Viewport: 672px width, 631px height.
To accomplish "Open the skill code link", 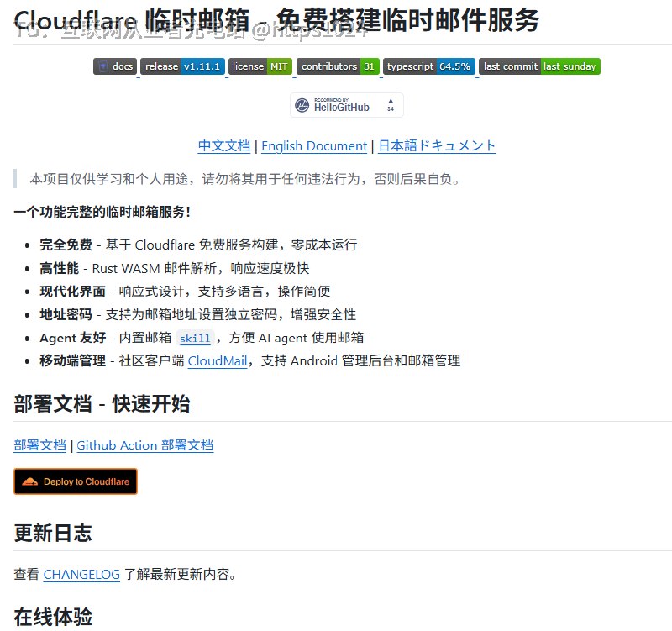I will click(x=195, y=339).
